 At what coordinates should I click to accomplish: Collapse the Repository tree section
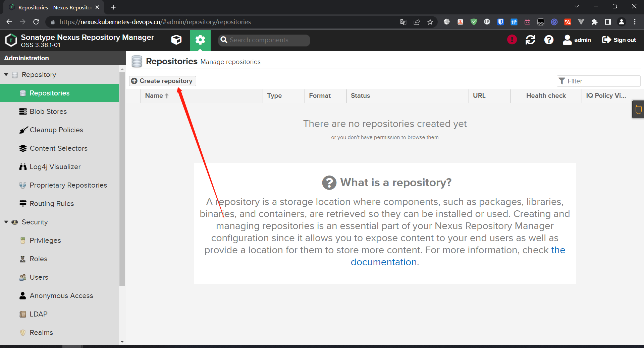pos(6,75)
